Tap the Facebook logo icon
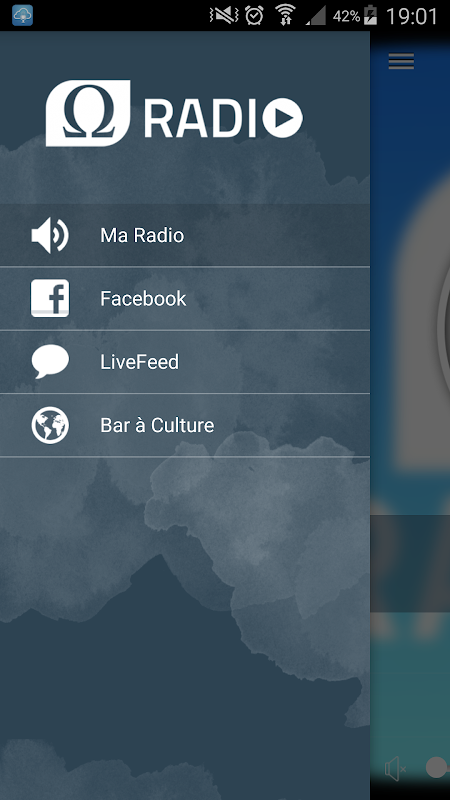The height and width of the screenshot is (800, 450). click(x=50, y=298)
